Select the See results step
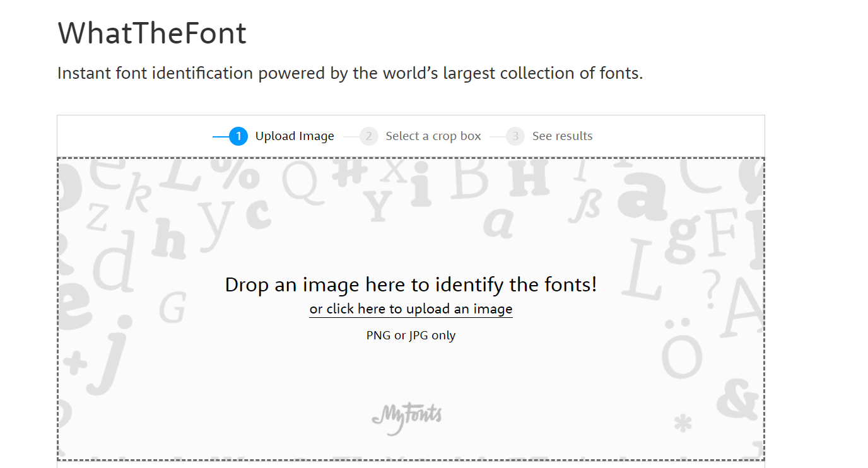Image resolution: width=868 pixels, height=468 pixels. tap(562, 136)
